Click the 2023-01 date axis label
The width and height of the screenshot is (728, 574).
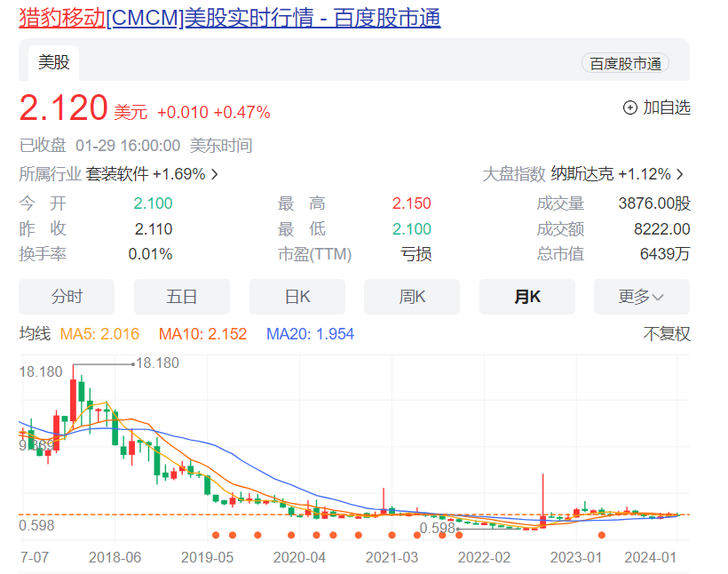(576, 557)
